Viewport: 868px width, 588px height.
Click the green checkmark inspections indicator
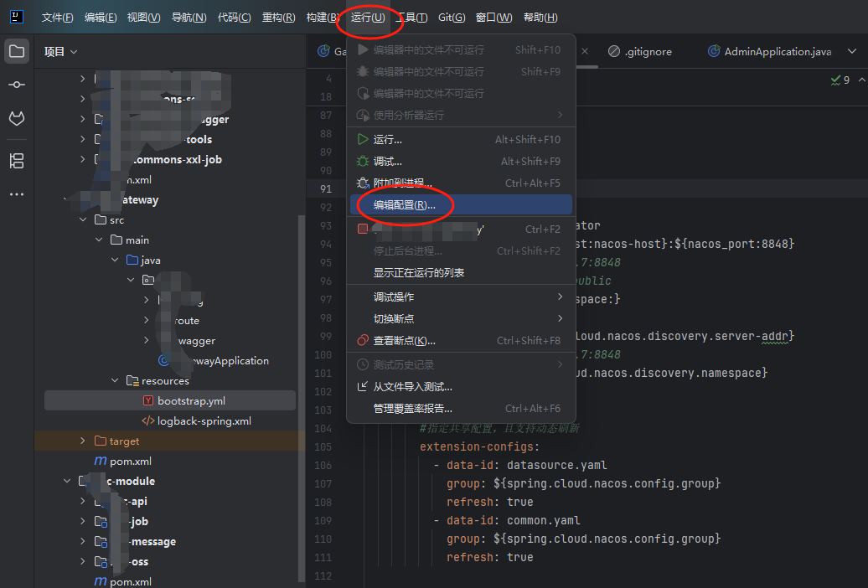pos(836,80)
